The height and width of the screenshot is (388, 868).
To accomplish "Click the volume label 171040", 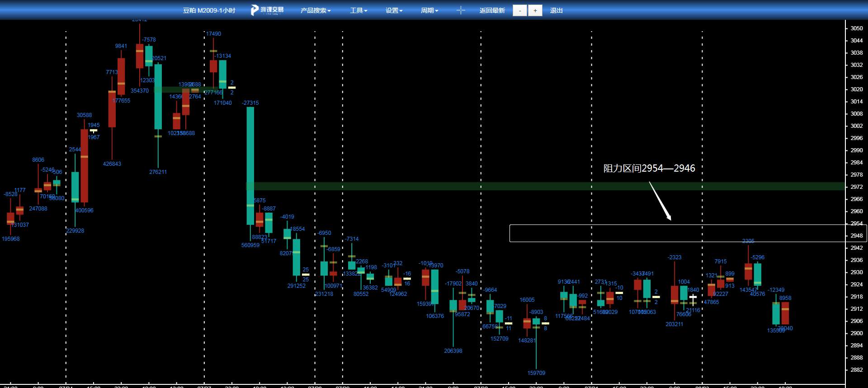I will (223, 103).
